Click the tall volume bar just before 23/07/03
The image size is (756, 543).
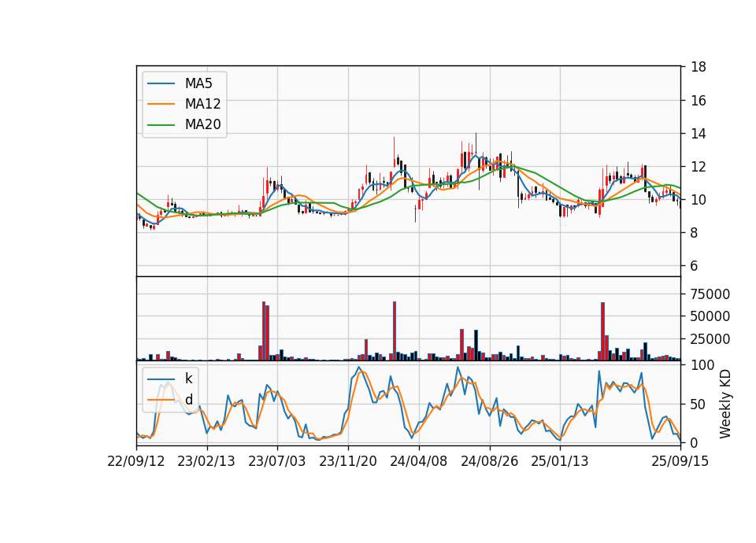click(x=264, y=331)
